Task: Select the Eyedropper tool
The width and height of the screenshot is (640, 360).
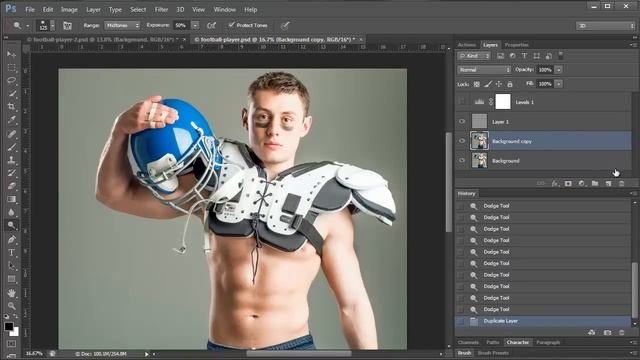Action: point(11,120)
